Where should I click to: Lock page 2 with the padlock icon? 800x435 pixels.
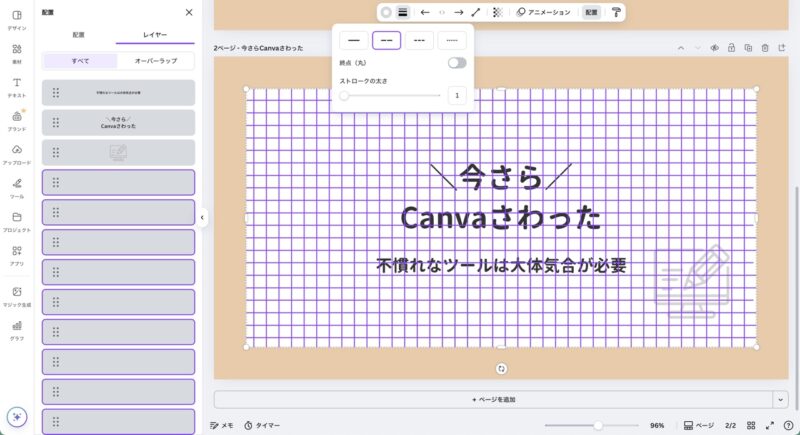point(731,48)
